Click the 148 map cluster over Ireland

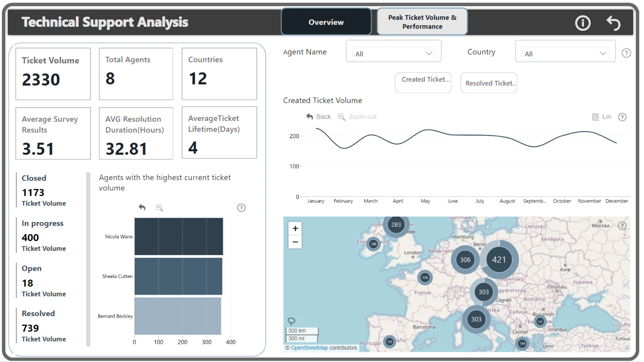tap(373, 244)
